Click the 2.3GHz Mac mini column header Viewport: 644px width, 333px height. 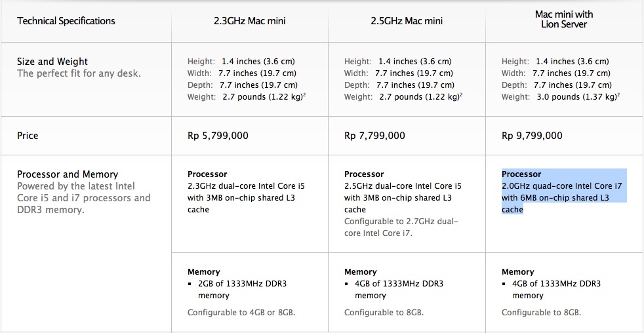point(249,21)
